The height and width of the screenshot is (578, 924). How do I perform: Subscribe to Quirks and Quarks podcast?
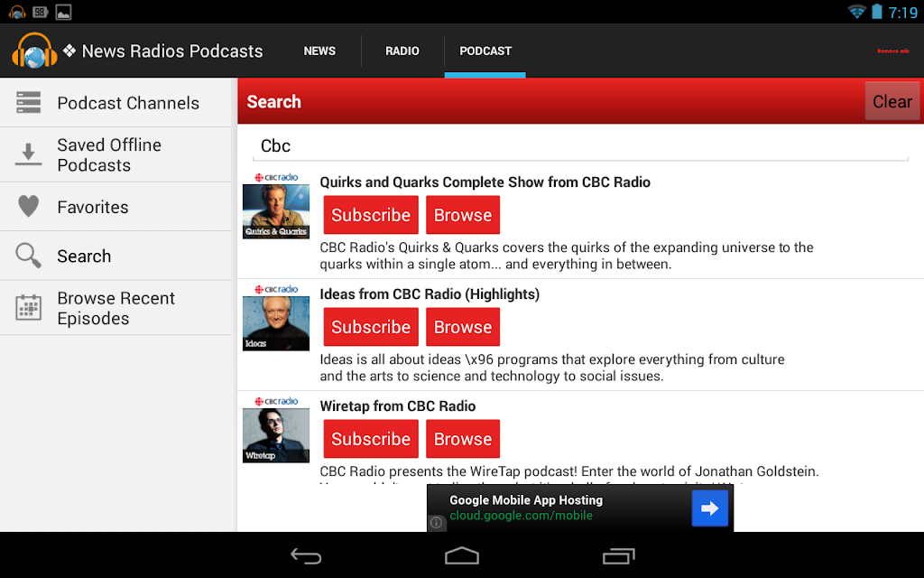click(371, 215)
